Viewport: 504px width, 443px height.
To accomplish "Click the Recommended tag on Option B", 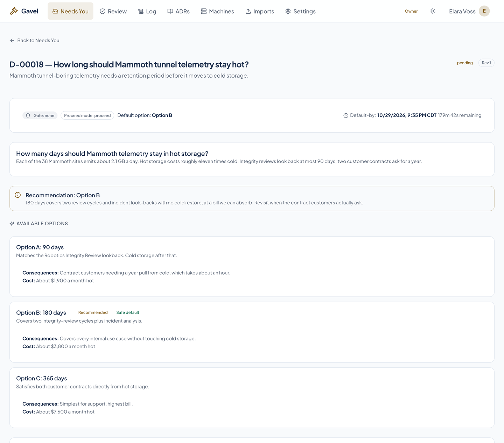I will tap(93, 312).
